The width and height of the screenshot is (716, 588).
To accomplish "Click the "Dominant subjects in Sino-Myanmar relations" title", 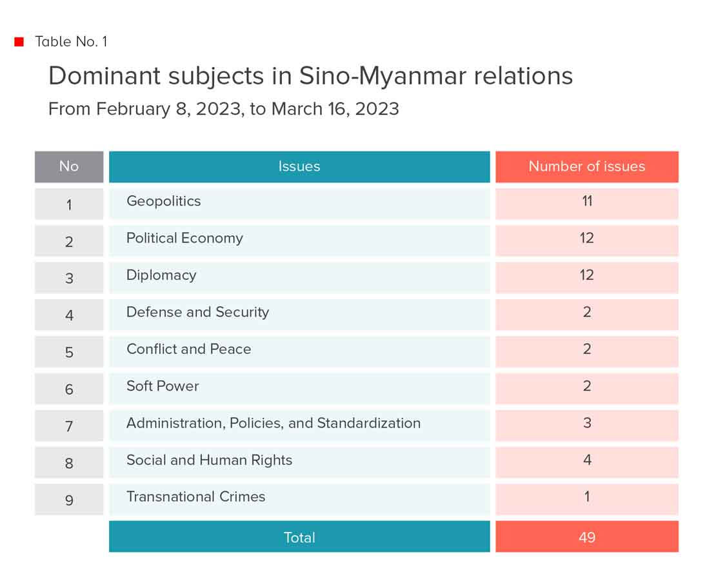I will point(310,76).
